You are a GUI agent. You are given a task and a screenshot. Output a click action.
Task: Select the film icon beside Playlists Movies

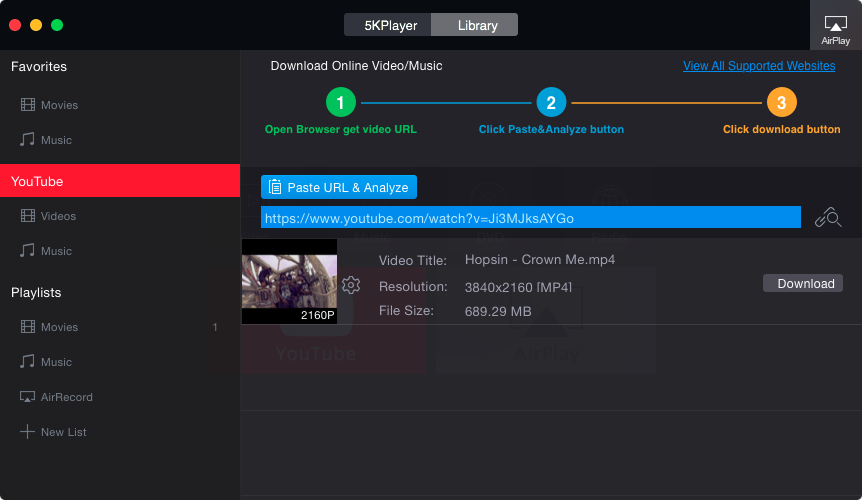click(x=27, y=326)
